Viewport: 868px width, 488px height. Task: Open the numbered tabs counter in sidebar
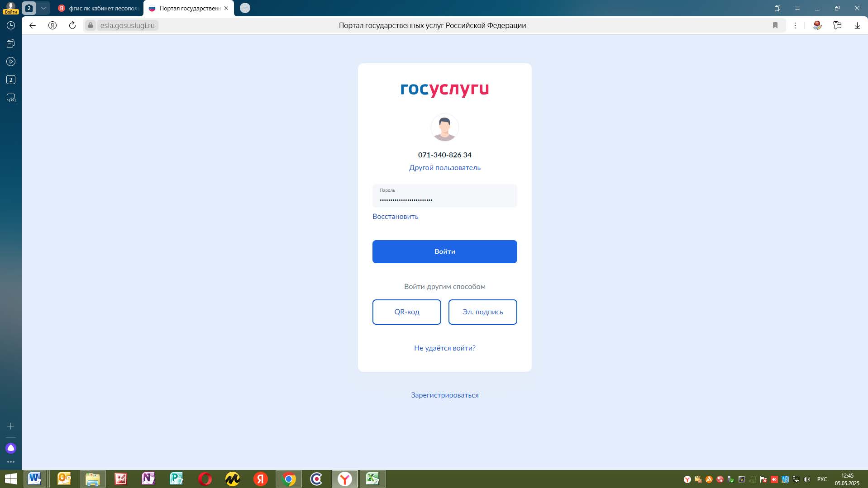tap(11, 80)
